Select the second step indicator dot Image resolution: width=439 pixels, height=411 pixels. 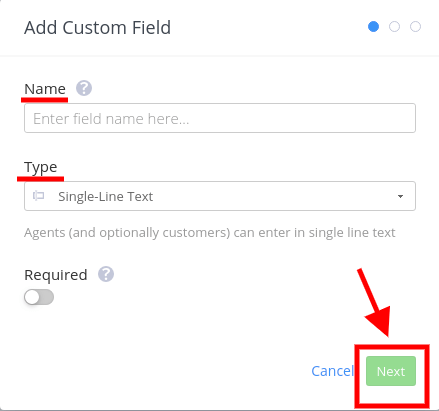coord(394,27)
